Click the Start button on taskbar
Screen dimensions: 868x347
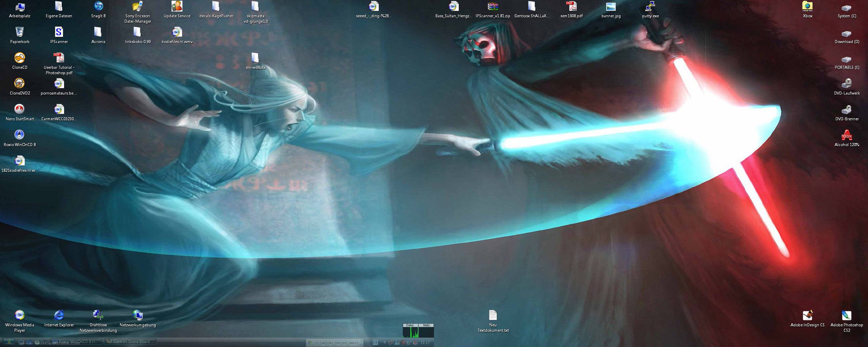9,342
